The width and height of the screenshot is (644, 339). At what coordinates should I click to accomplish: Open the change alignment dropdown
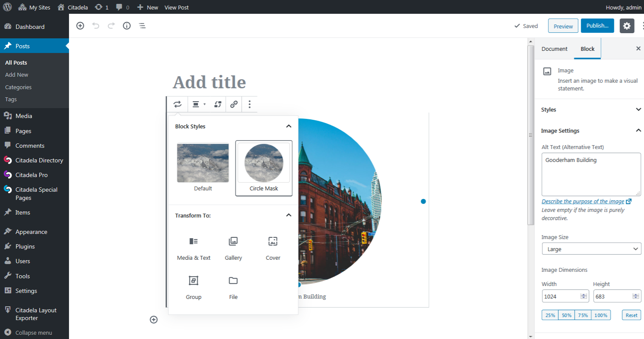(x=198, y=104)
